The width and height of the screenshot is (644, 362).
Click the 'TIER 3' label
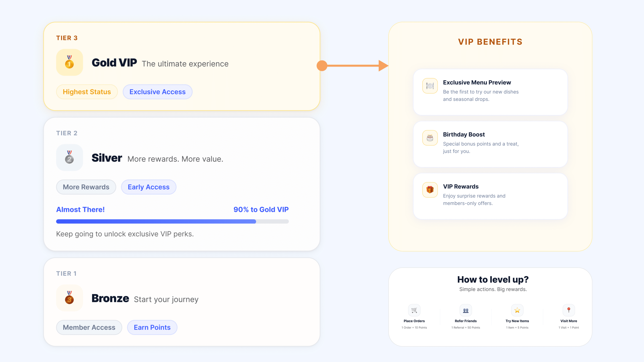67,38
